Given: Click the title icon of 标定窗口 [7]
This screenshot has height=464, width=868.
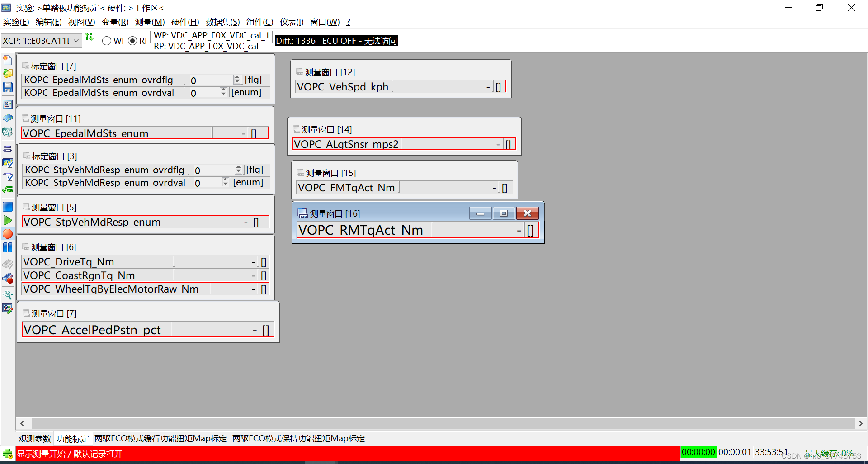Looking at the screenshot, I should pyautogui.click(x=26, y=66).
